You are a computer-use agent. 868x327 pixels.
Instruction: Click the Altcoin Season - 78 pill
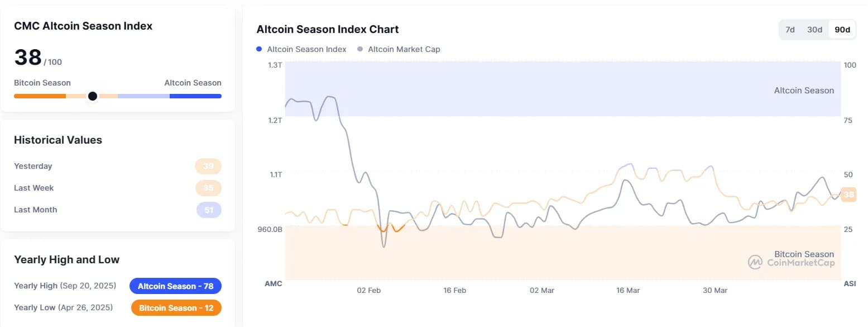click(175, 286)
